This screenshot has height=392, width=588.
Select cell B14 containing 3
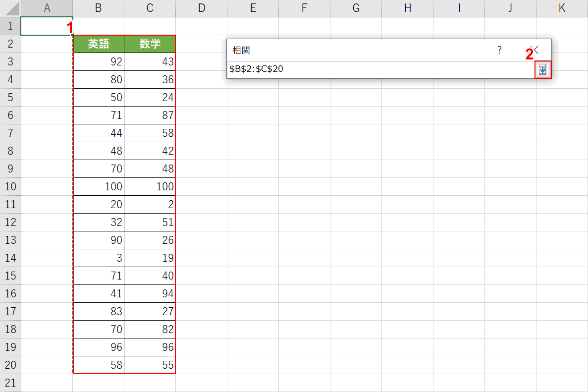pos(98,258)
